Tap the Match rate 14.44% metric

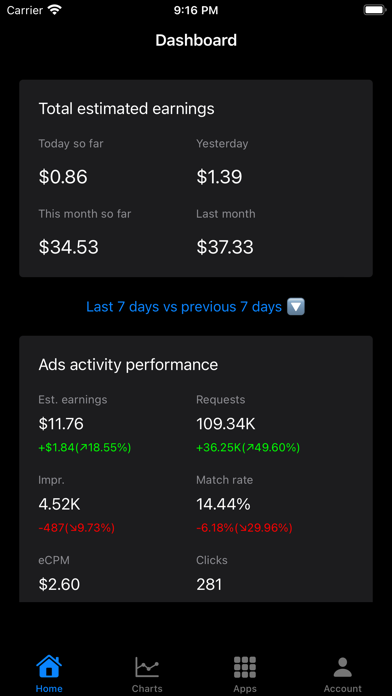coord(223,504)
